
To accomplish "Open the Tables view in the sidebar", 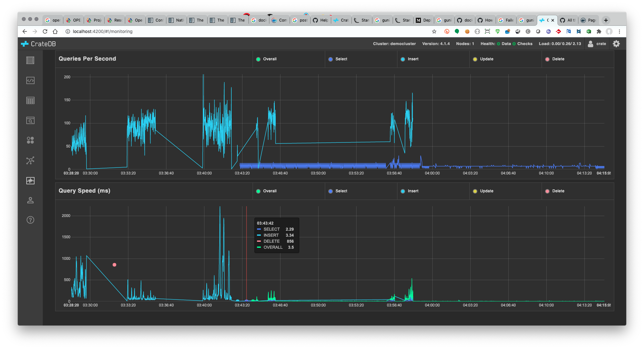I will (30, 101).
